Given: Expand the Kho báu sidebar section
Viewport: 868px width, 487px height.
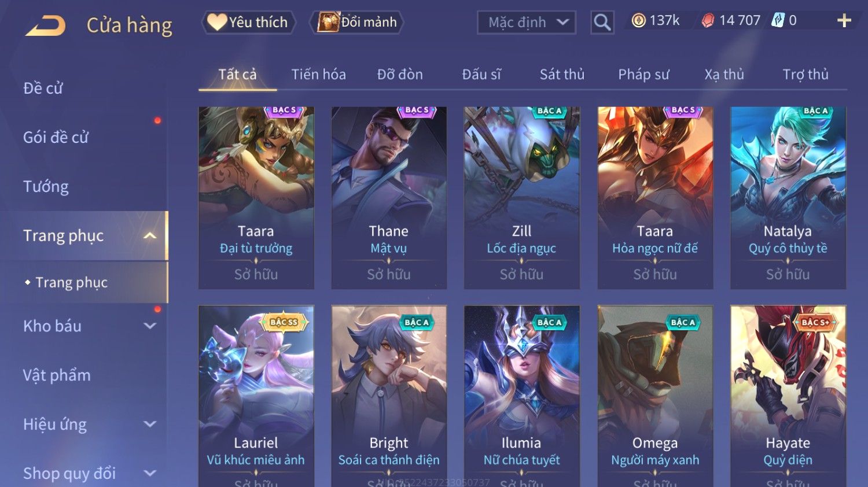Looking at the screenshot, I should tap(150, 326).
